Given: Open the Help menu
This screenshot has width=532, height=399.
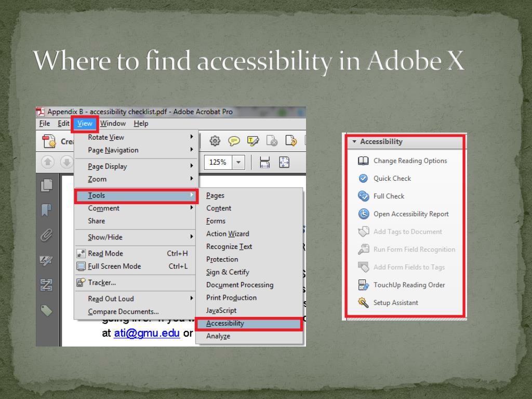Looking at the screenshot, I should coord(141,124).
